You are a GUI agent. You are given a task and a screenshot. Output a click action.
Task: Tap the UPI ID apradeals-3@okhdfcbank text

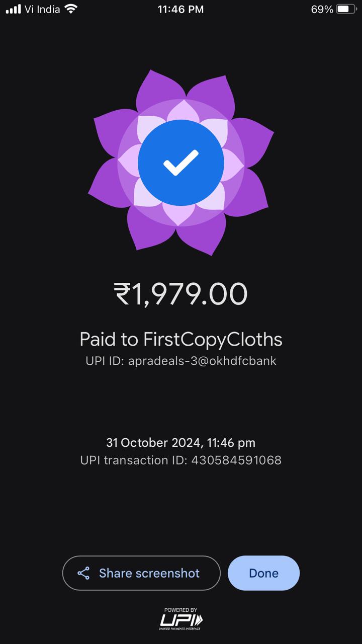(181, 361)
